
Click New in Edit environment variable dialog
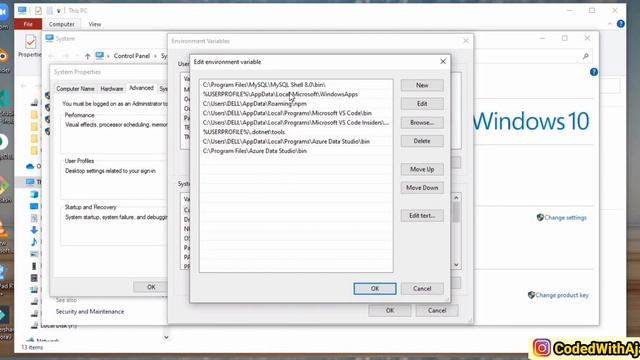[x=422, y=85]
